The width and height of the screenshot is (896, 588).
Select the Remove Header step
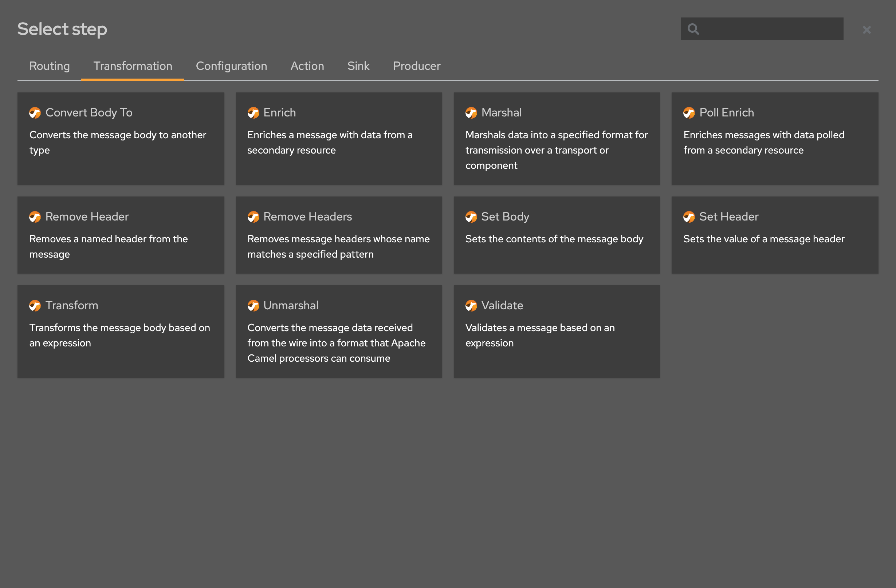pos(121,235)
